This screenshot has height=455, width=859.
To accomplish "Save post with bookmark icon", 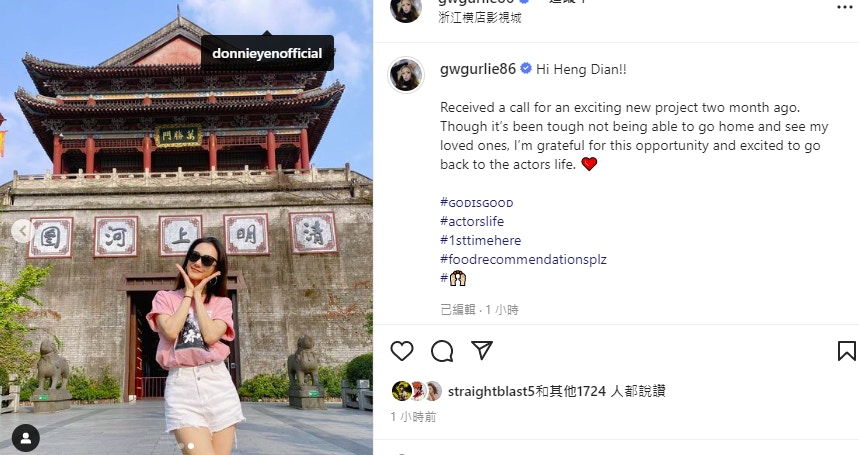I will click(846, 351).
